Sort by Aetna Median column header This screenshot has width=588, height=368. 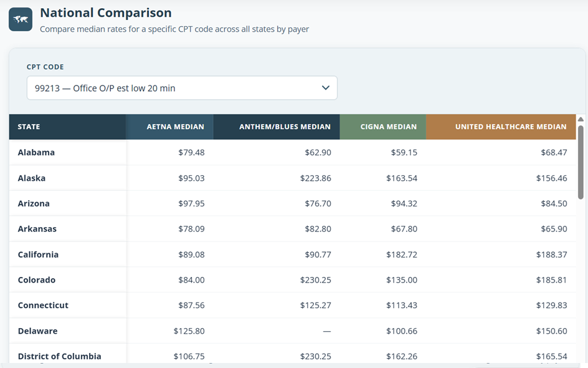tap(169, 127)
